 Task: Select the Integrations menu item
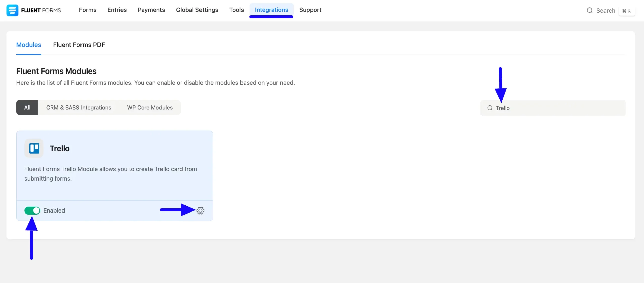[271, 10]
